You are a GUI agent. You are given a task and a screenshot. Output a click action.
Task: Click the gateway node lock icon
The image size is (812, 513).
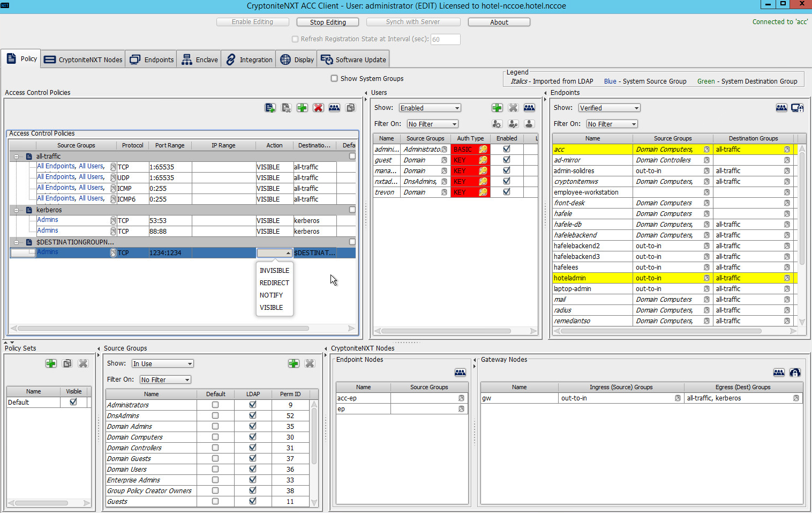795,372
